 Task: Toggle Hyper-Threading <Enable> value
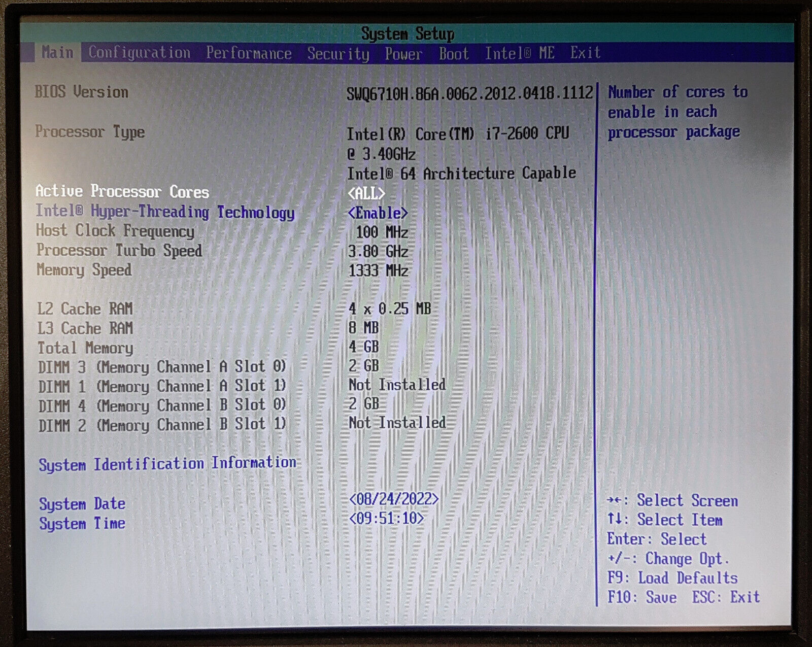[378, 213]
